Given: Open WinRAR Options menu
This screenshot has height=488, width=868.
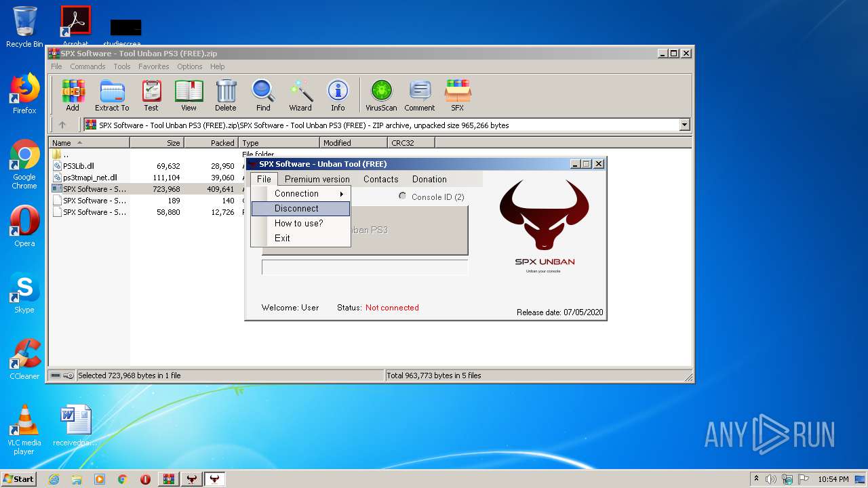Looking at the screenshot, I should [x=190, y=66].
